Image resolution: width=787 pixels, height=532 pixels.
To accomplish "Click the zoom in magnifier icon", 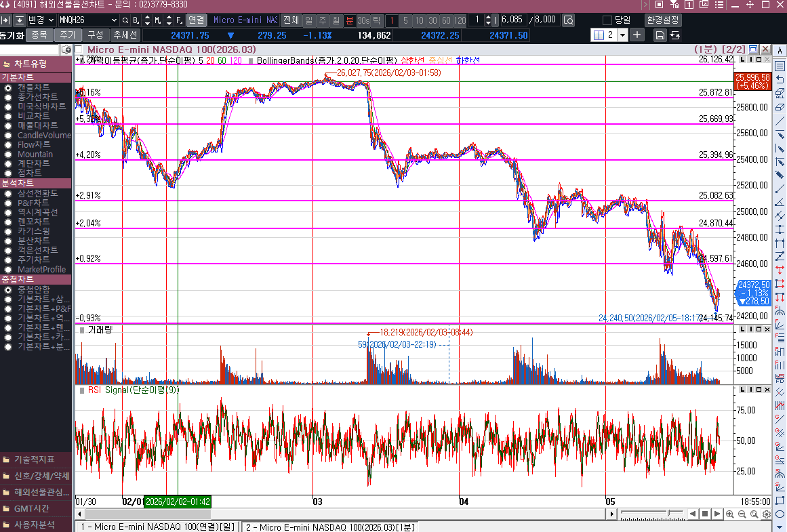I will (x=729, y=514).
